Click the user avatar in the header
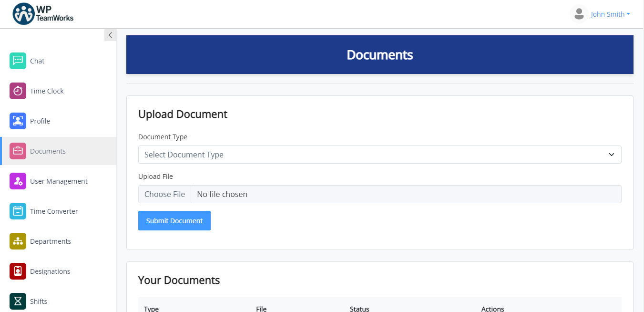 579,14
